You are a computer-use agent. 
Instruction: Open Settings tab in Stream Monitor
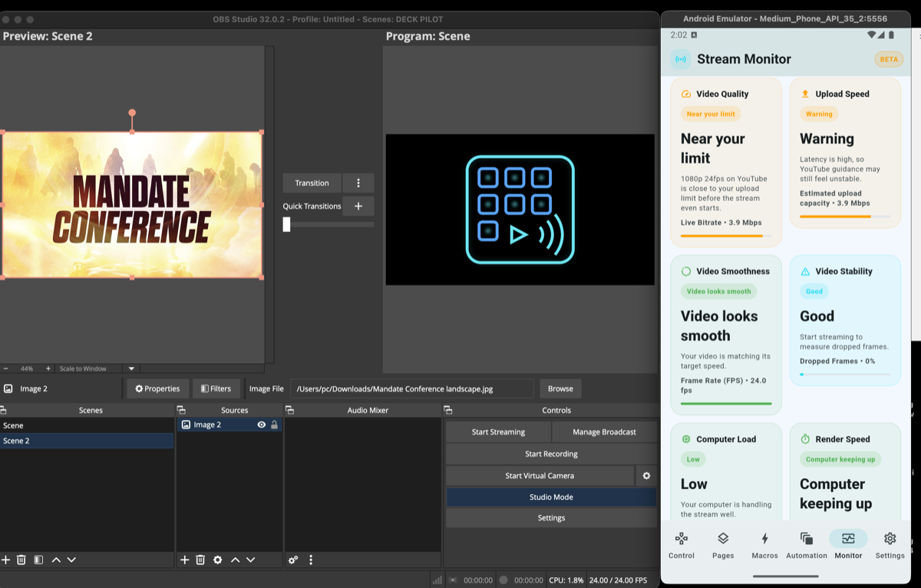point(890,545)
